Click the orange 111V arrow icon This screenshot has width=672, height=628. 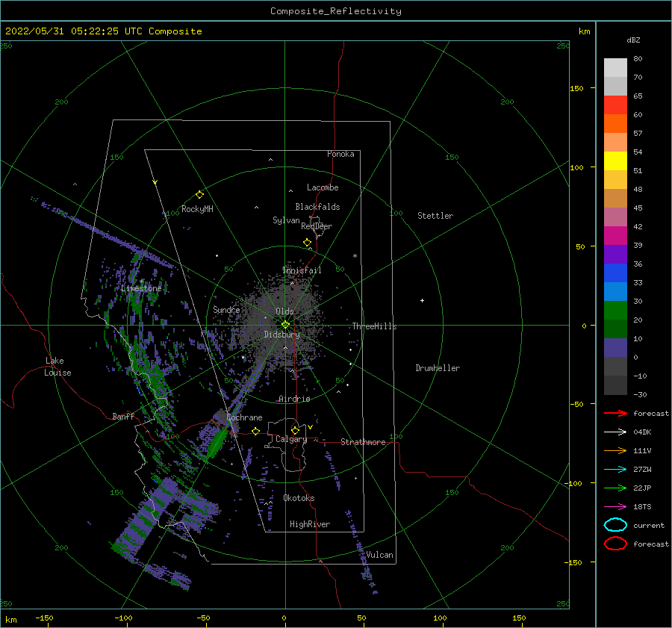click(x=615, y=450)
